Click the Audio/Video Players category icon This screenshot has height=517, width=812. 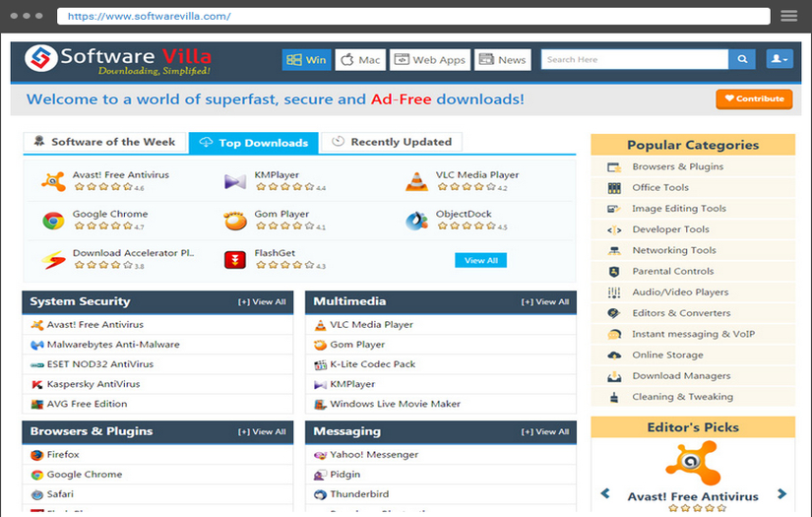tap(614, 292)
